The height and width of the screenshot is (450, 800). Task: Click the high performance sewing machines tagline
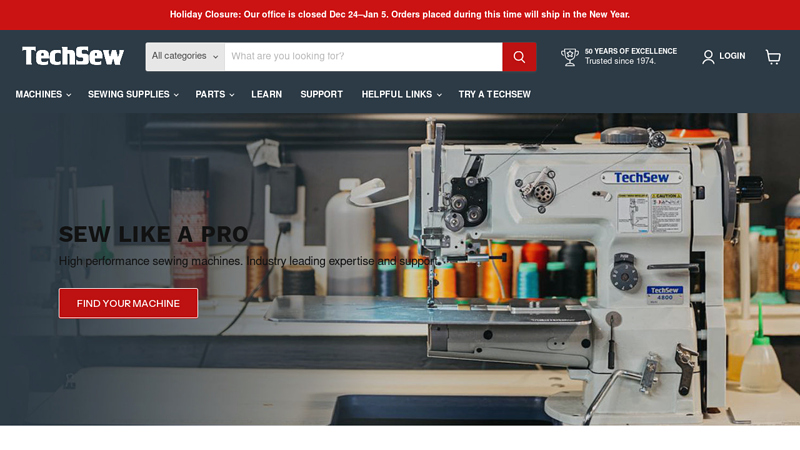[x=248, y=261]
